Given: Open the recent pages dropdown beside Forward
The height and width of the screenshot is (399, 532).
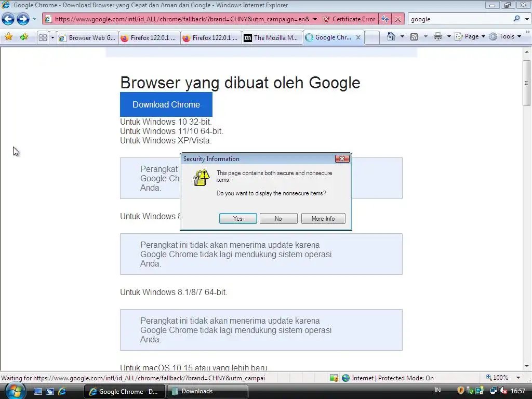Looking at the screenshot, I should pyautogui.click(x=34, y=19).
